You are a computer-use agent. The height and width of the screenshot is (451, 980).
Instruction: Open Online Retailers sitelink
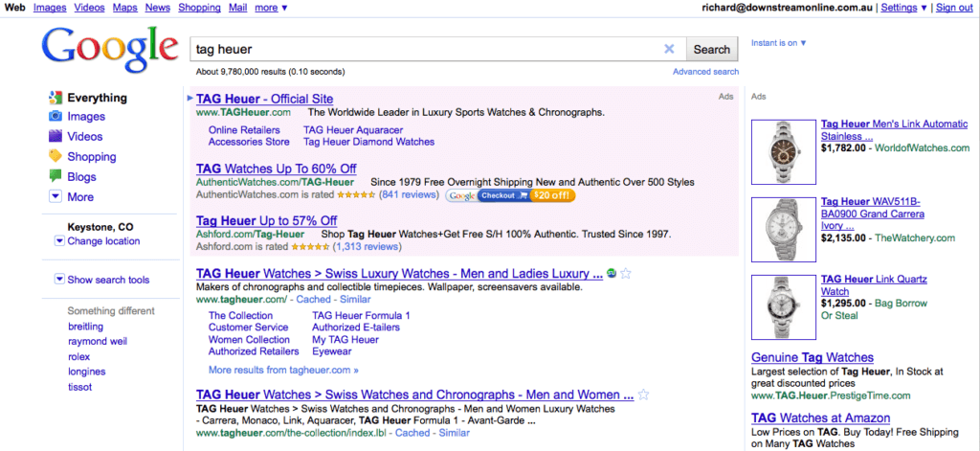(244, 130)
